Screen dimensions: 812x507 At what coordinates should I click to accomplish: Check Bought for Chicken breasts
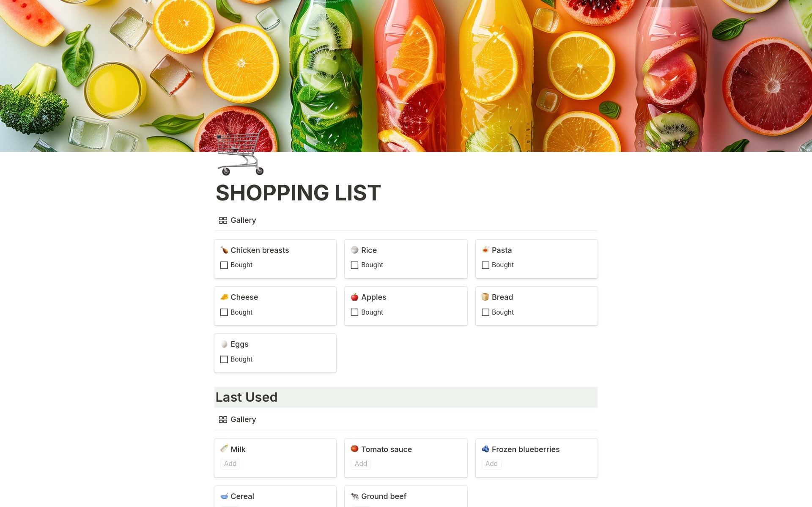click(224, 265)
